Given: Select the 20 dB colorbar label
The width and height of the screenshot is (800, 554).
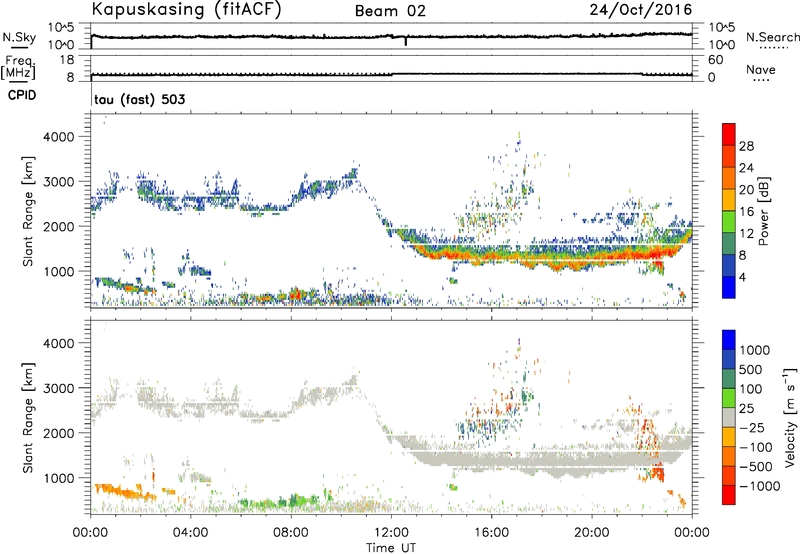Looking at the screenshot, I should pyautogui.click(x=746, y=190).
